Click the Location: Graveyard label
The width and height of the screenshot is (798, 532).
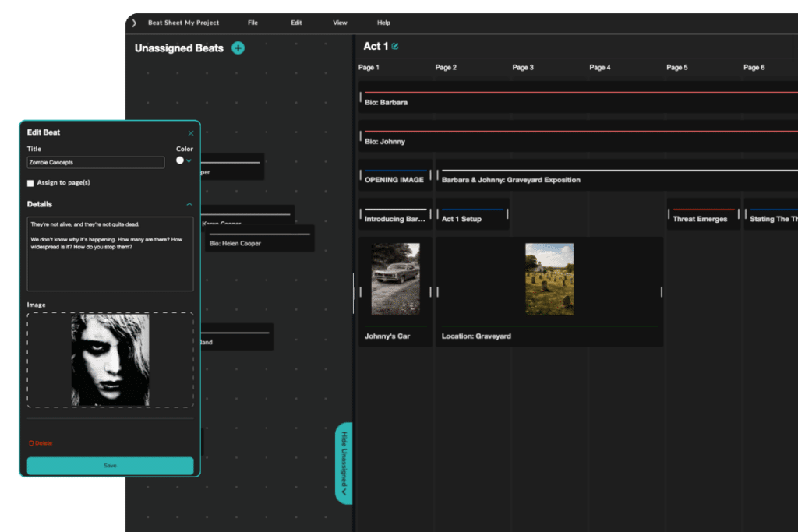(x=476, y=336)
